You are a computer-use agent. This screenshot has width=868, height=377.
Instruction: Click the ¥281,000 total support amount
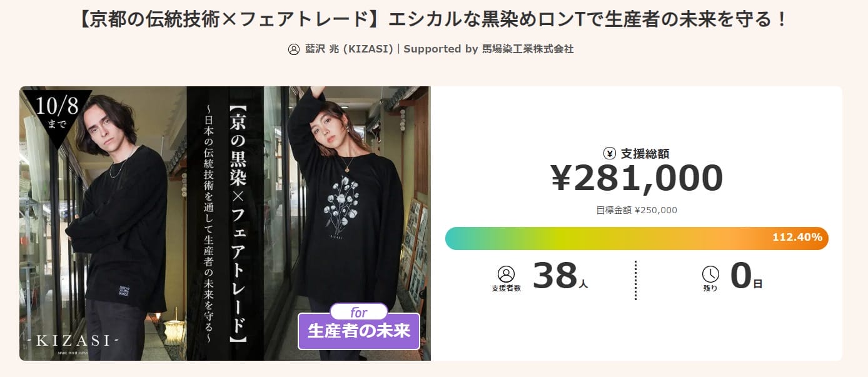(637, 179)
